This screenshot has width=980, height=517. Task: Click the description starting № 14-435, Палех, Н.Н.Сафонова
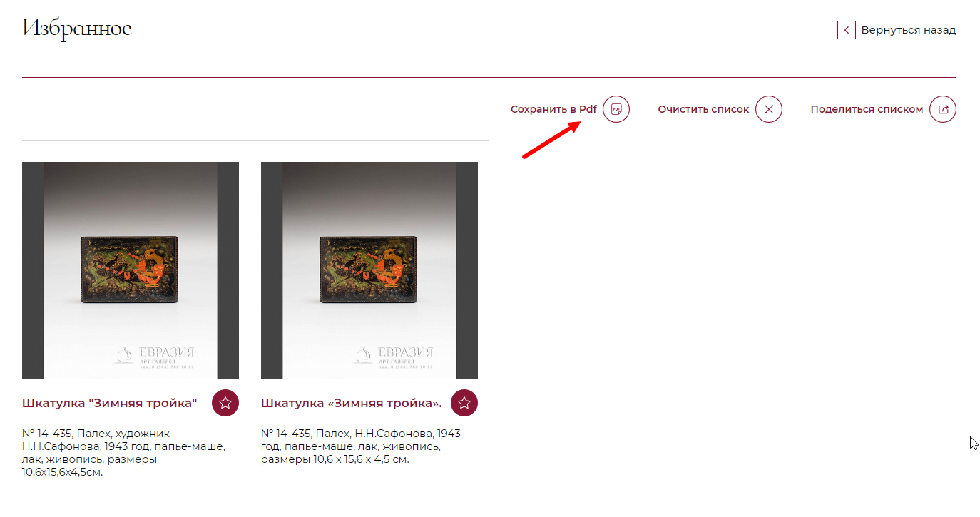[362, 446]
